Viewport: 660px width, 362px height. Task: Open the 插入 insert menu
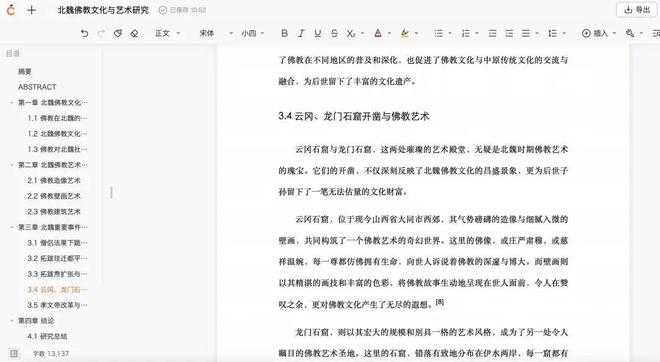pos(599,33)
